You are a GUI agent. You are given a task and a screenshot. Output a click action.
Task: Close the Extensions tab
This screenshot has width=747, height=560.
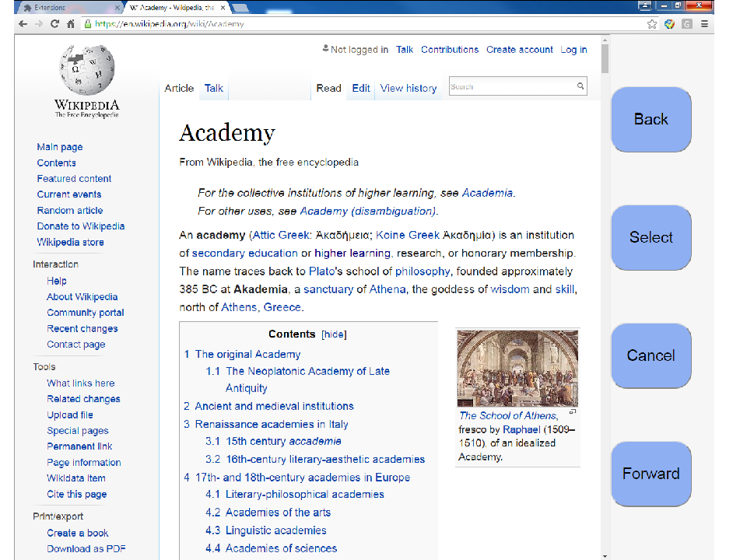coord(117,8)
